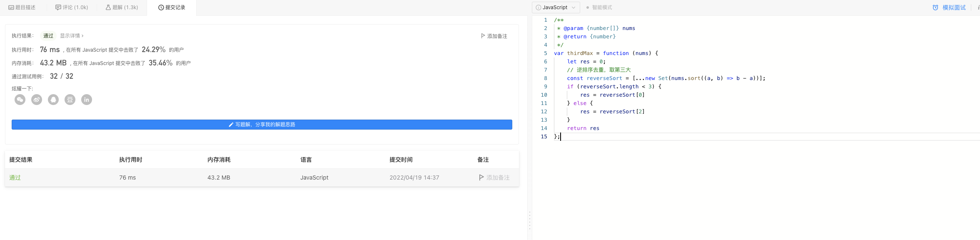Click the 备注 column header
The width and height of the screenshot is (980, 240).
point(483,160)
